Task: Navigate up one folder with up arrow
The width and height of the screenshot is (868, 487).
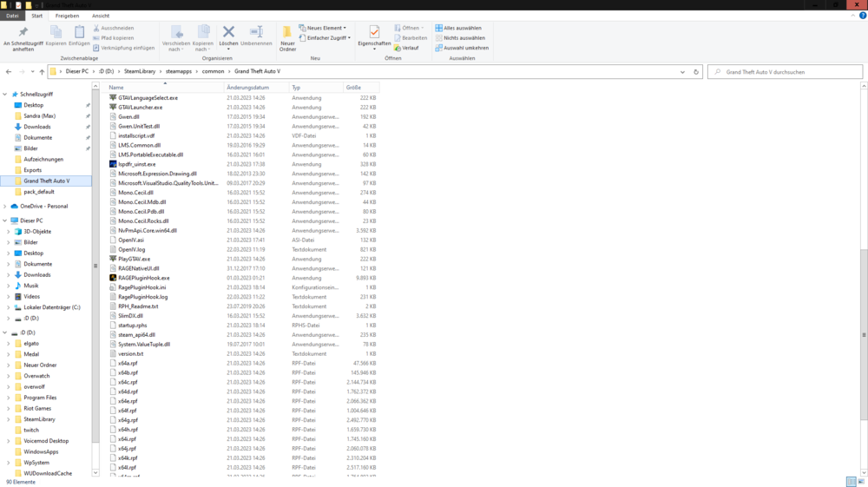Action: point(42,72)
